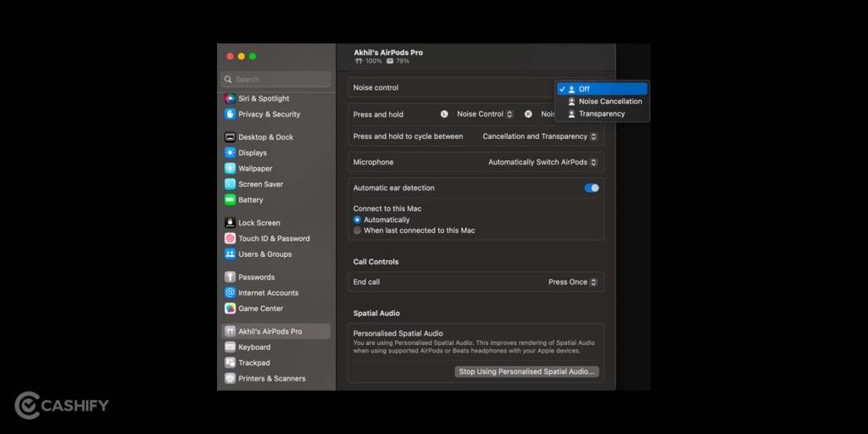This screenshot has width=868, height=434.
Task: Click the Touch ID fingerprint icon
Action: pos(230,238)
